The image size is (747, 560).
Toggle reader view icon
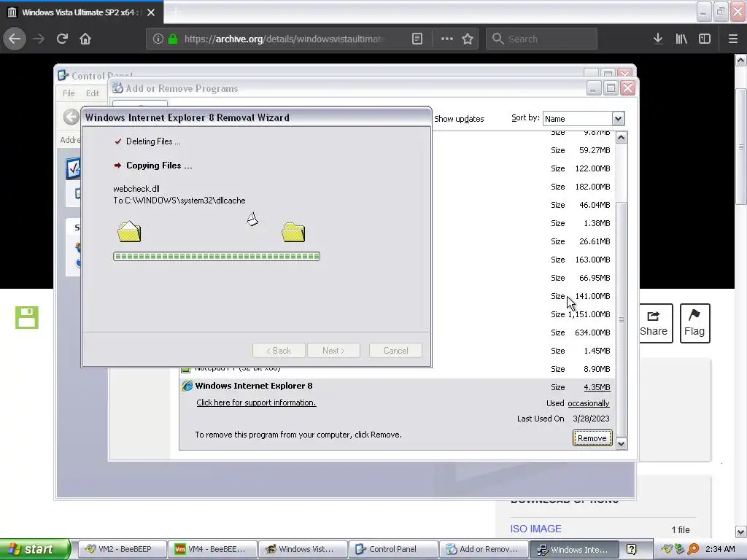click(x=417, y=39)
